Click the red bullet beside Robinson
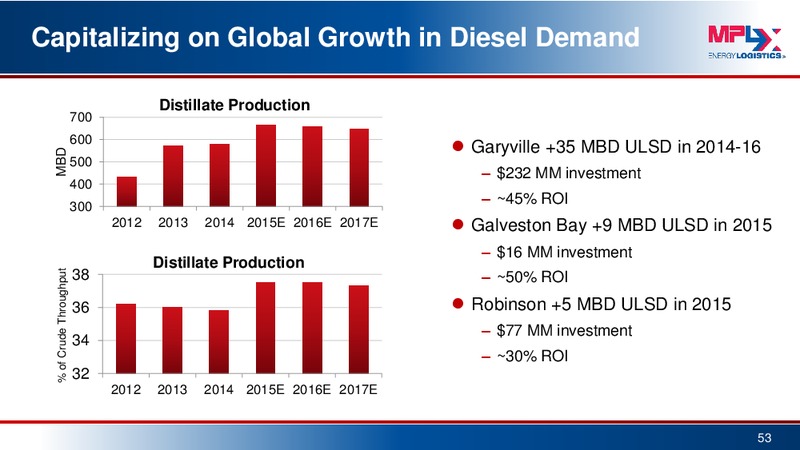The image size is (800, 450). coord(458,304)
